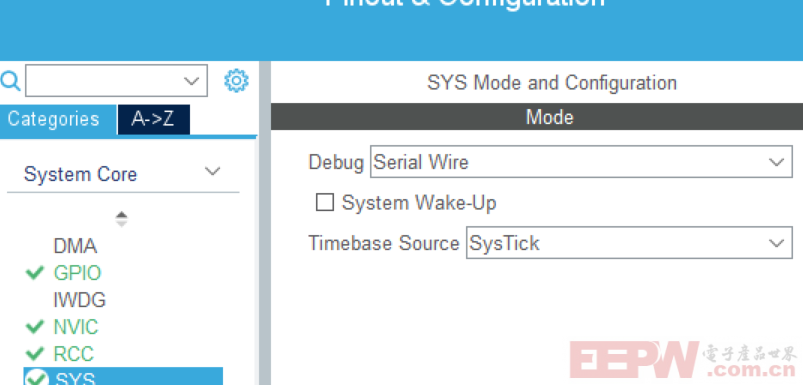Select IWDG in the System Core list
This screenshot has width=803, height=385.
point(79,300)
